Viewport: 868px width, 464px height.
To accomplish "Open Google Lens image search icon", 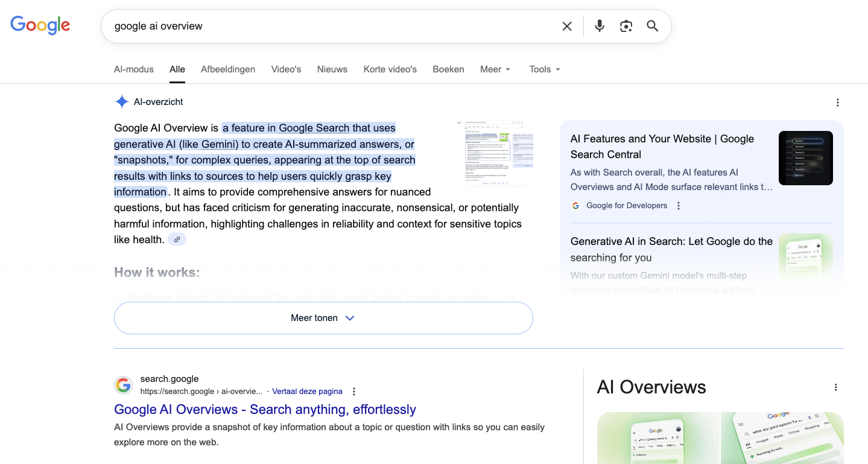I will click(x=626, y=26).
